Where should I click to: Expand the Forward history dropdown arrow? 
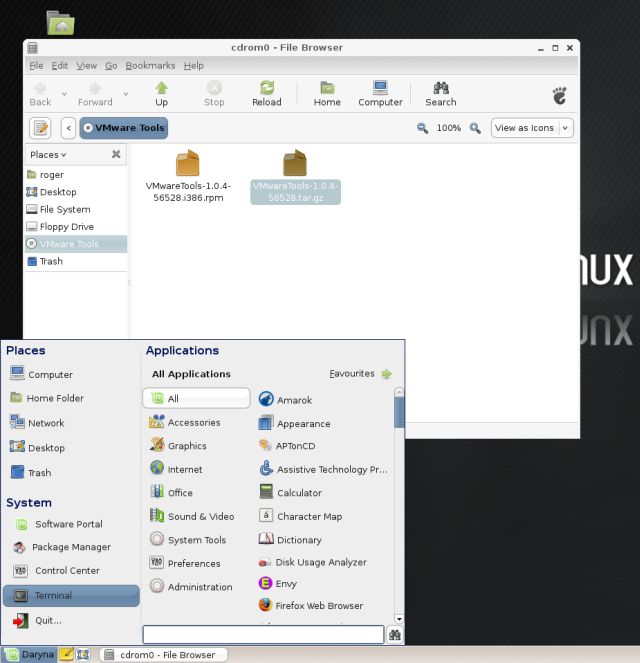[x=126, y=93]
